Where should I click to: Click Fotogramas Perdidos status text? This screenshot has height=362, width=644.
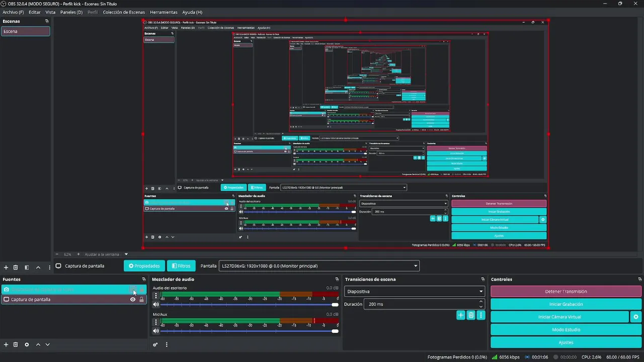(457, 357)
